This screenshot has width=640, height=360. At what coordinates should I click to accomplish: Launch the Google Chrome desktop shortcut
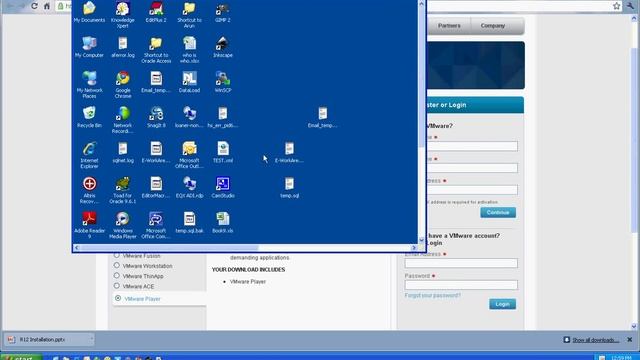click(122, 84)
